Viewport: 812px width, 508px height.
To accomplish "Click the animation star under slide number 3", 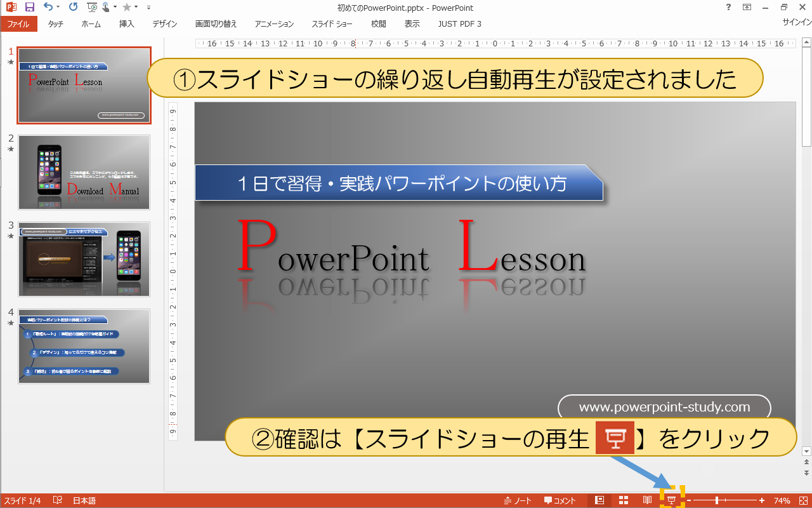I will click(x=10, y=236).
